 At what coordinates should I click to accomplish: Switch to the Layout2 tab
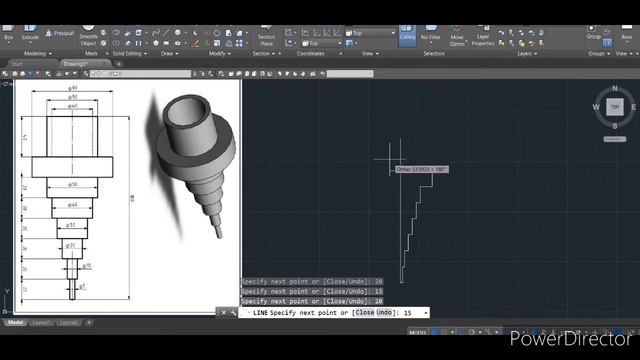68,322
